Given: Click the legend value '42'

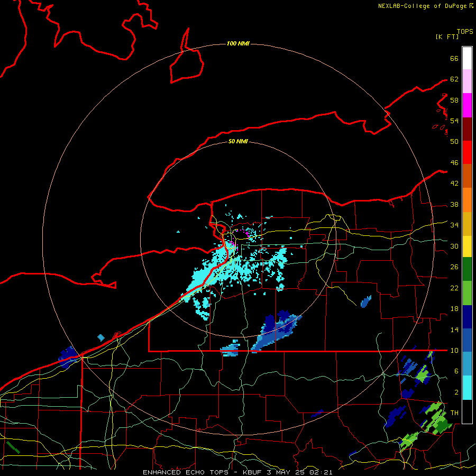Looking at the screenshot, I should (x=454, y=183).
